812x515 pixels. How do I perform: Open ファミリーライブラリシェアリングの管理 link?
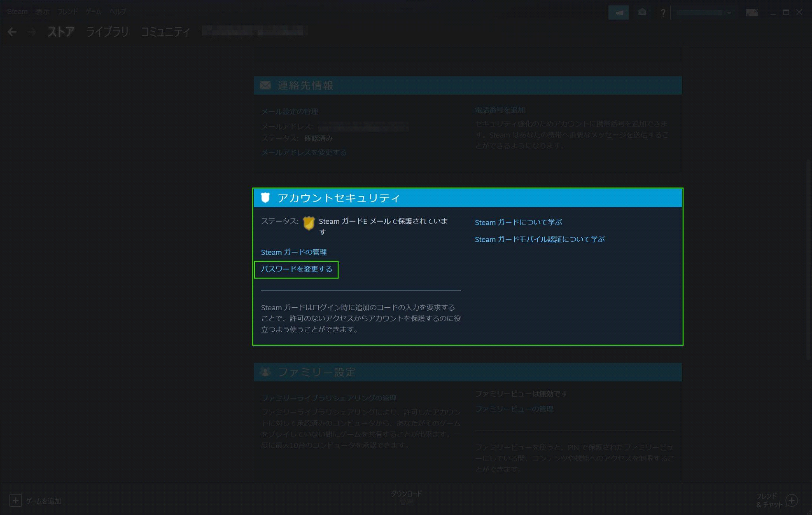[329, 398]
